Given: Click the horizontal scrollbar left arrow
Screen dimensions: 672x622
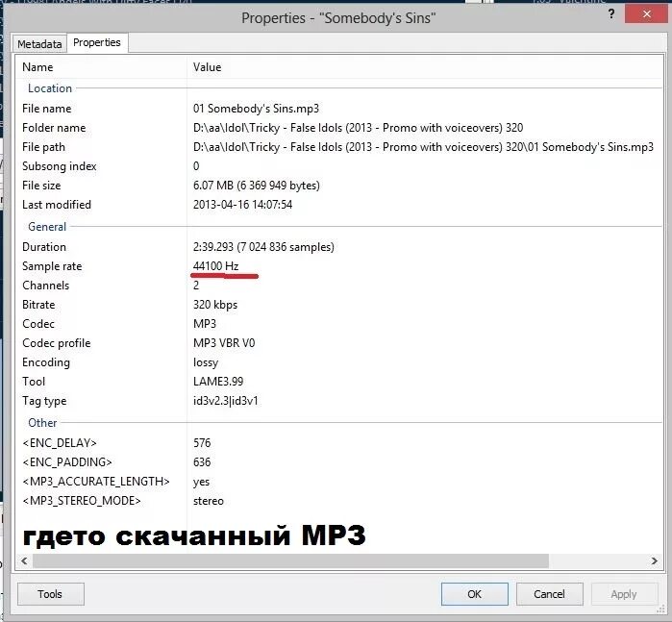Looking at the screenshot, I should (24, 560).
